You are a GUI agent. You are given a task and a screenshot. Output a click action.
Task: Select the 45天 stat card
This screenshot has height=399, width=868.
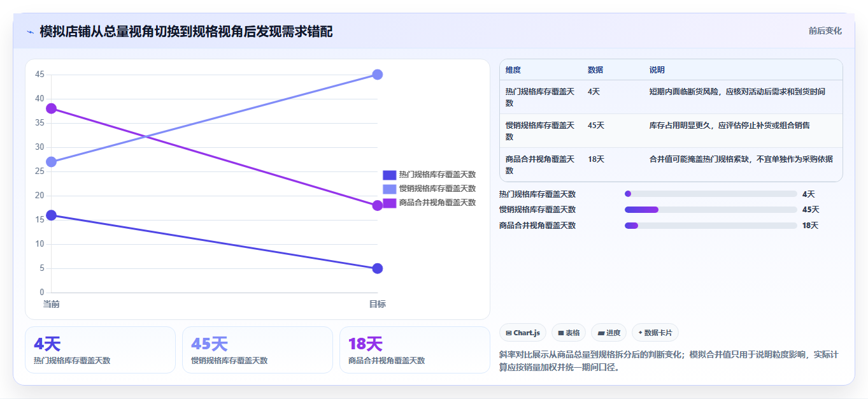[x=257, y=350]
